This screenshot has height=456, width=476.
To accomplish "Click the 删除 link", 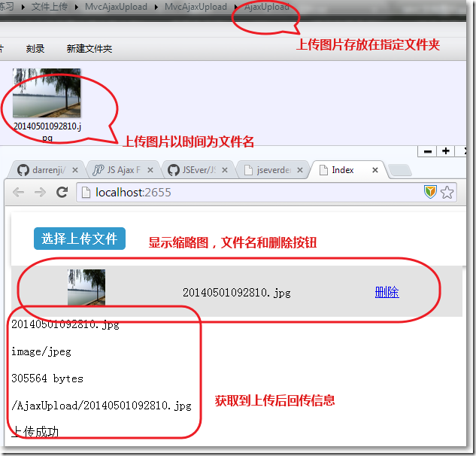I will point(387,292).
